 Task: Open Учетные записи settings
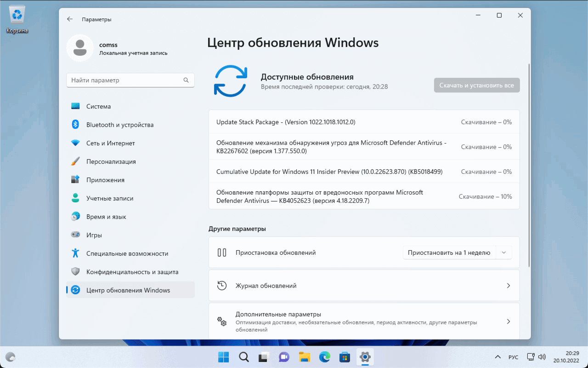point(130,198)
